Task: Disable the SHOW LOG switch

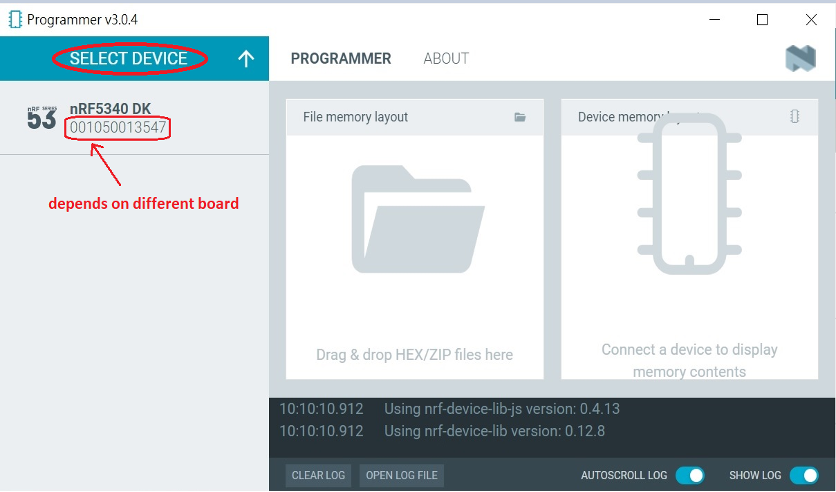Action: (803, 476)
